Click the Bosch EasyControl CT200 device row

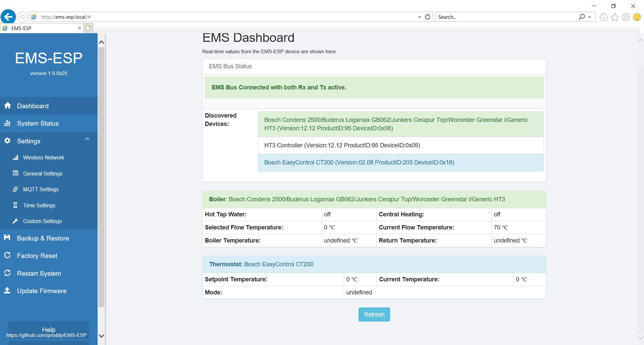pyautogui.click(x=400, y=162)
